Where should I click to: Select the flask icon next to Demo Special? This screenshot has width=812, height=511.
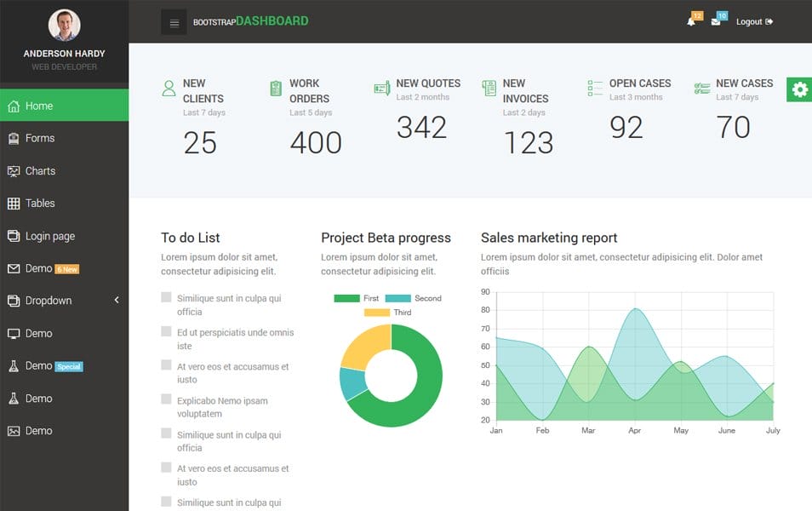(14, 365)
